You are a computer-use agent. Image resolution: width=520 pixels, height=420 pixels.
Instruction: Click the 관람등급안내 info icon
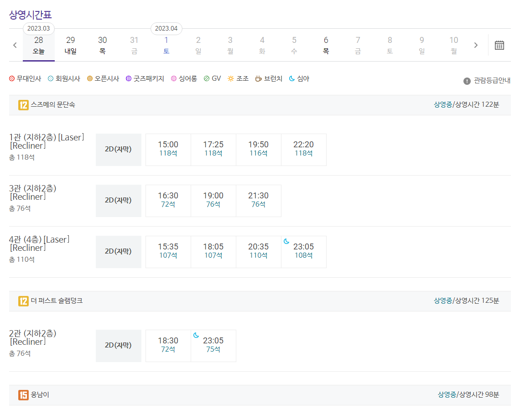click(467, 81)
